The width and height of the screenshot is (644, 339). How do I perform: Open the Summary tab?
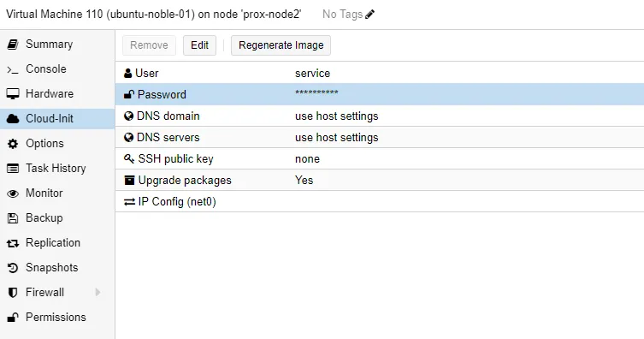(x=57, y=45)
